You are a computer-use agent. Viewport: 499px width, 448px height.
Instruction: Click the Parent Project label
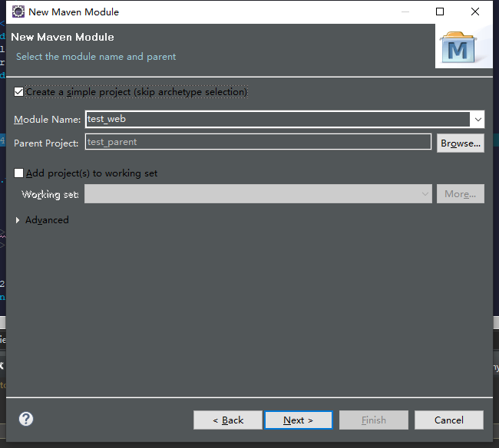pyautogui.click(x=46, y=143)
